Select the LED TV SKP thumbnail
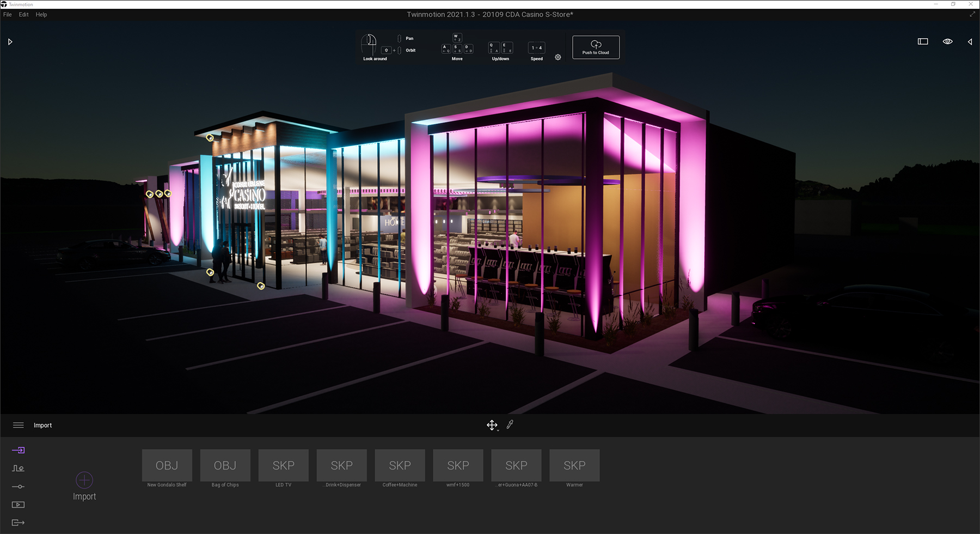 point(284,465)
